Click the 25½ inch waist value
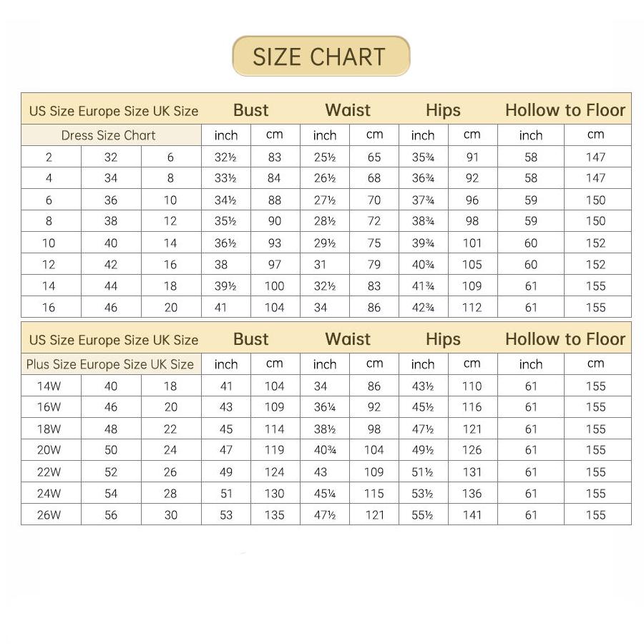 click(x=325, y=157)
